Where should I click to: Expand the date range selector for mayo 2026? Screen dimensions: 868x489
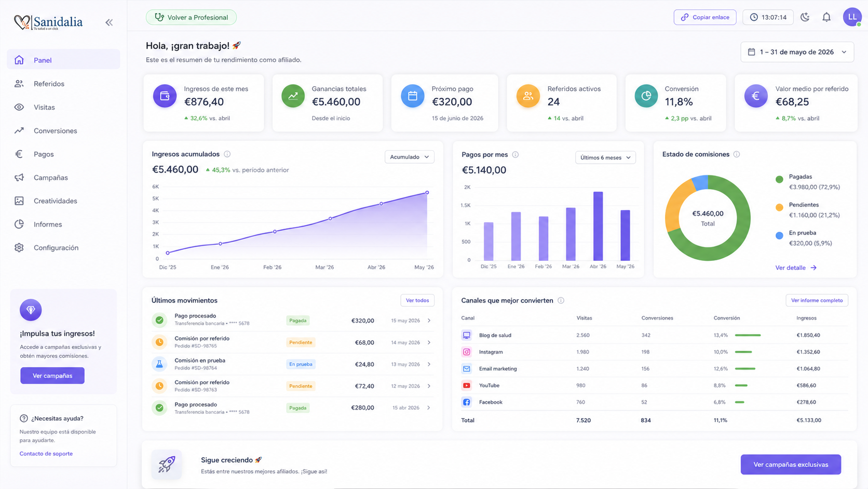point(797,52)
